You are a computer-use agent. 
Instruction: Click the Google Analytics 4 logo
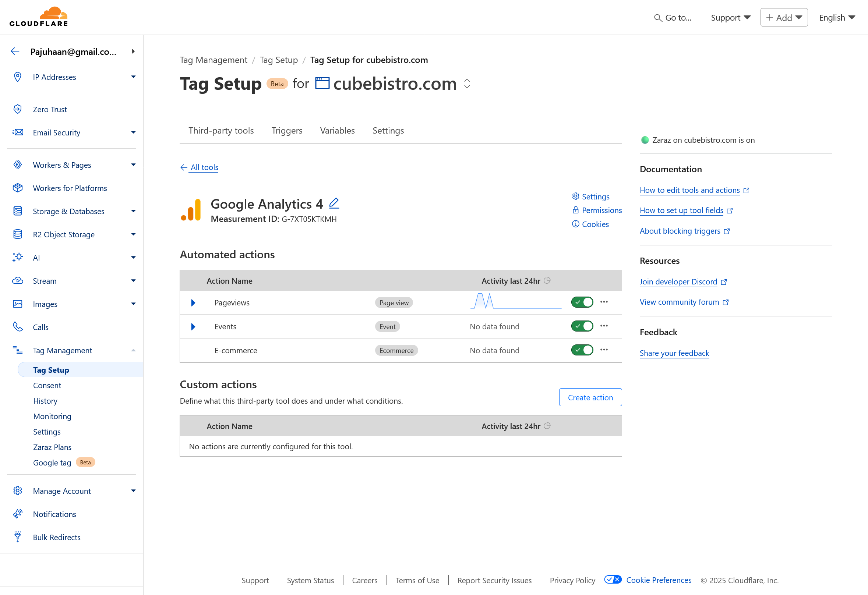[x=191, y=210]
